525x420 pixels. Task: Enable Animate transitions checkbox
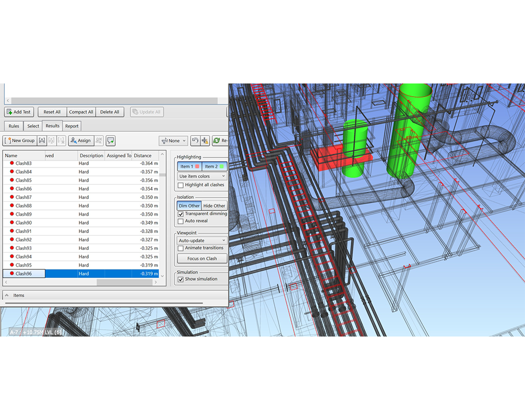[x=181, y=248]
